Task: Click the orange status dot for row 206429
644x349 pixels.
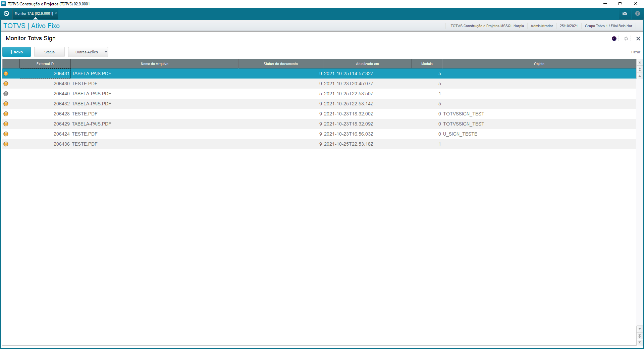Action: pos(6,124)
